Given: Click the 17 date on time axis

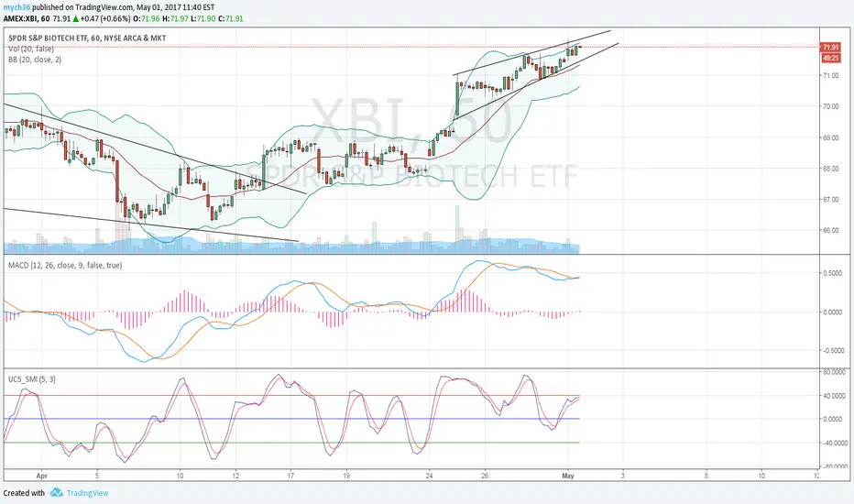Looking at the screenshot, I should [290, 476].
